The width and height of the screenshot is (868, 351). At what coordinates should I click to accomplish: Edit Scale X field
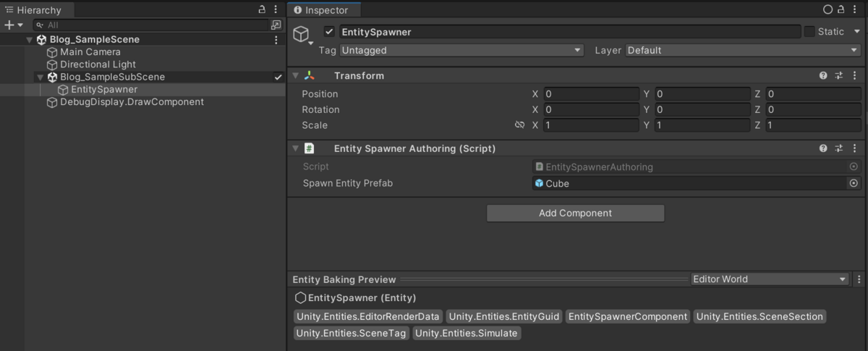(591, 125)
